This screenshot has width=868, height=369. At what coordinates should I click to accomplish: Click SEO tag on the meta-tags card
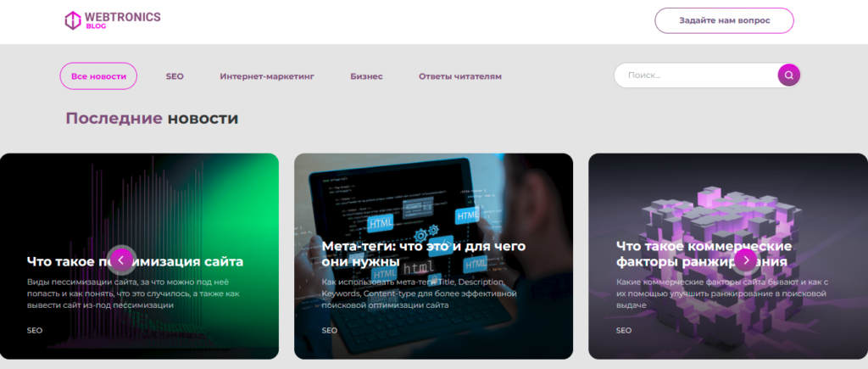(330, 330)
